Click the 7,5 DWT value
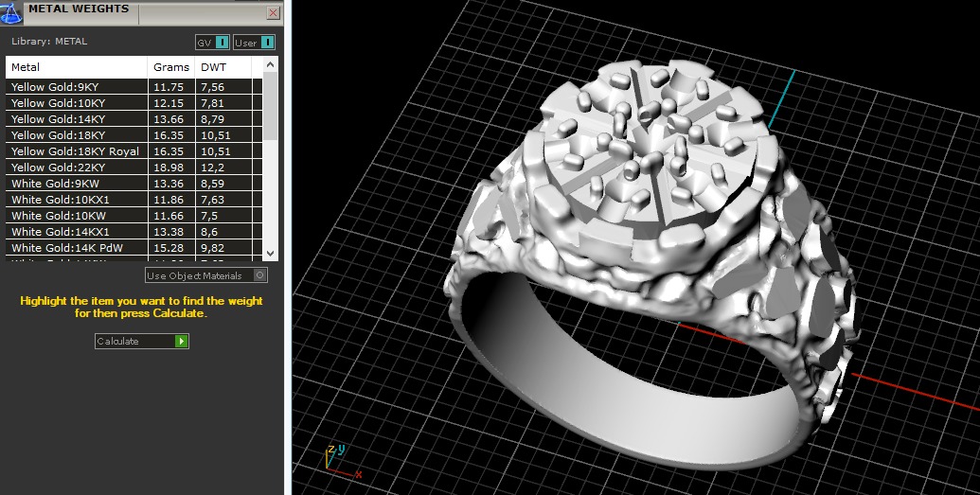Screen dimensions: 980x495 pyautogui.click(x=209, y=216)
